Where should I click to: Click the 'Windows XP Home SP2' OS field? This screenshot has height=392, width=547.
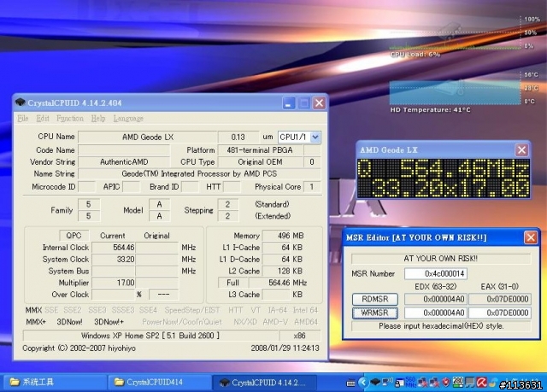click(150, 336)
